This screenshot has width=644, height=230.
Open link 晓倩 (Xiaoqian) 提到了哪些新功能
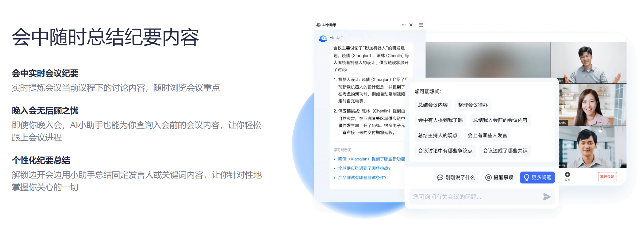coord(371,159)
